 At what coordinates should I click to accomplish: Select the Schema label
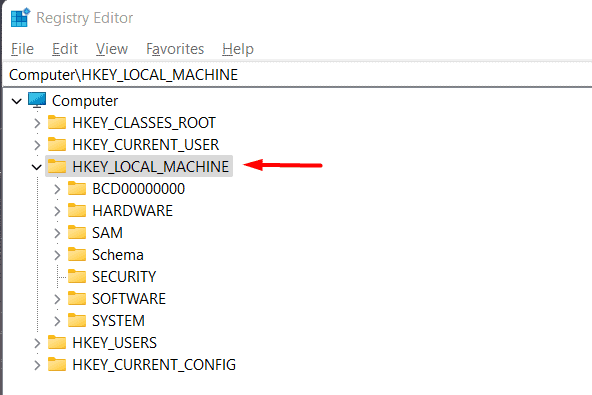pos(118,255)
